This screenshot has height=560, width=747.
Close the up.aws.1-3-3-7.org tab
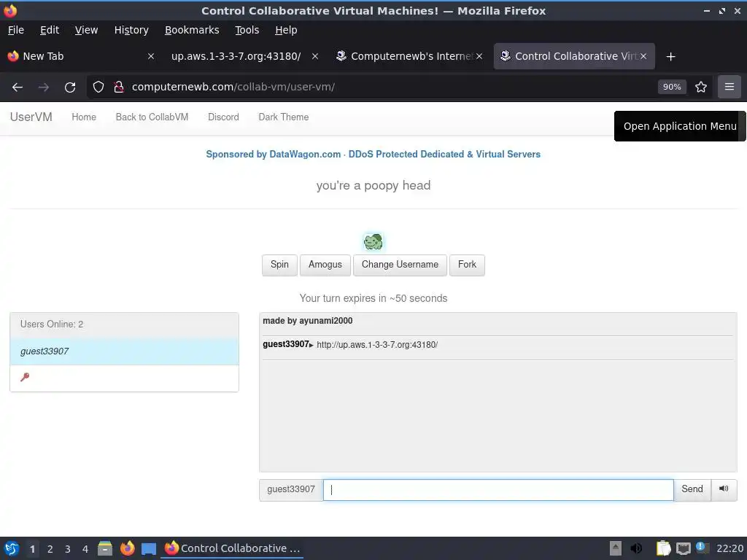point(315,57)
